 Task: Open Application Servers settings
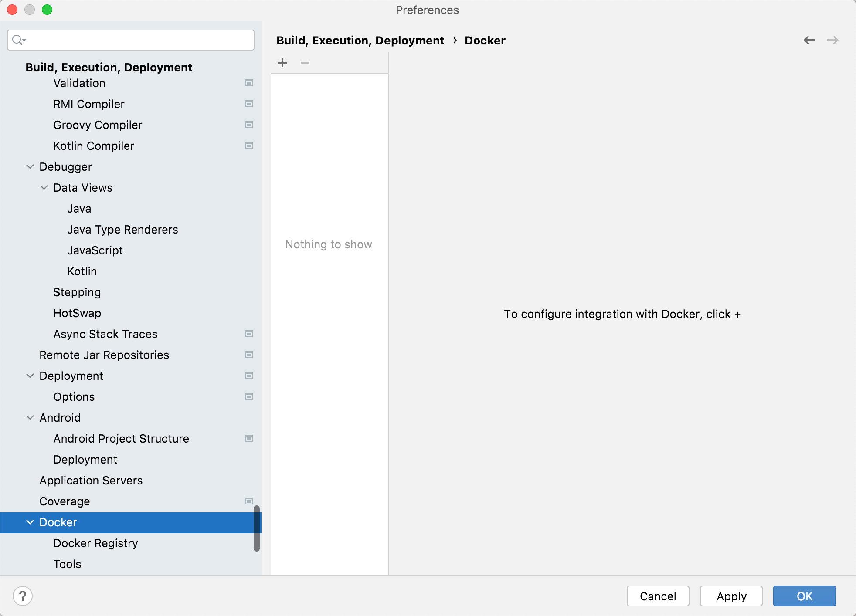[91, 481]
